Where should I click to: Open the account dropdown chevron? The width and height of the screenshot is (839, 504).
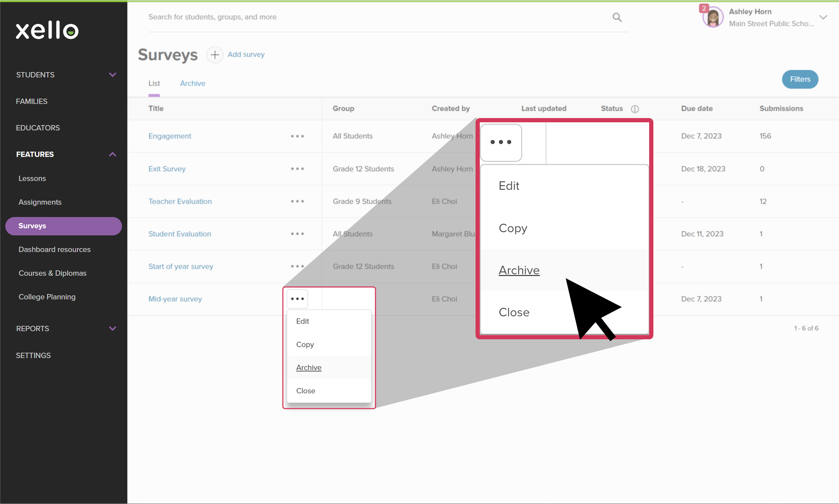pyautogui.click(x=823, y=17)
